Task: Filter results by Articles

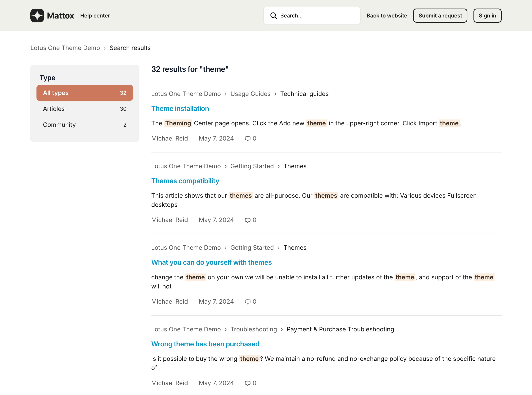Action: (84, 109)
